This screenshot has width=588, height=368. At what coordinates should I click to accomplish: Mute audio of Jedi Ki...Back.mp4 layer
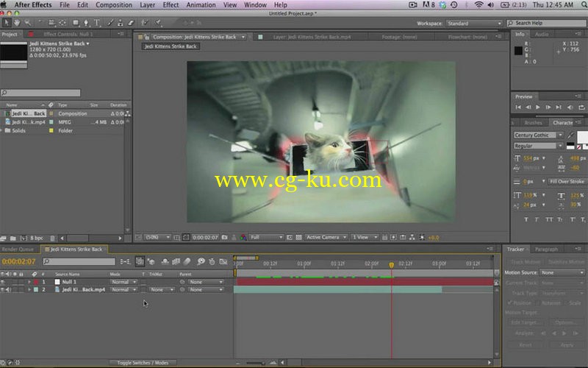click(8, 289)
